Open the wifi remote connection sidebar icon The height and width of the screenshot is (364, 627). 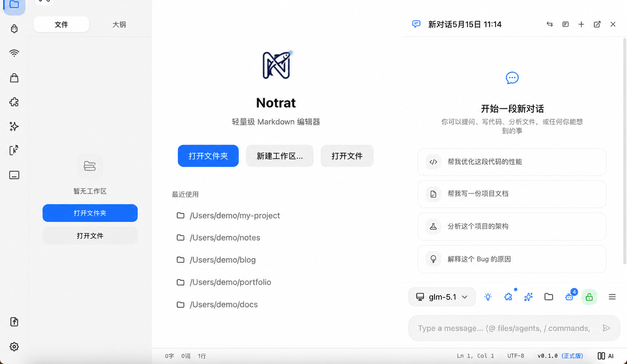pos(14,53)
